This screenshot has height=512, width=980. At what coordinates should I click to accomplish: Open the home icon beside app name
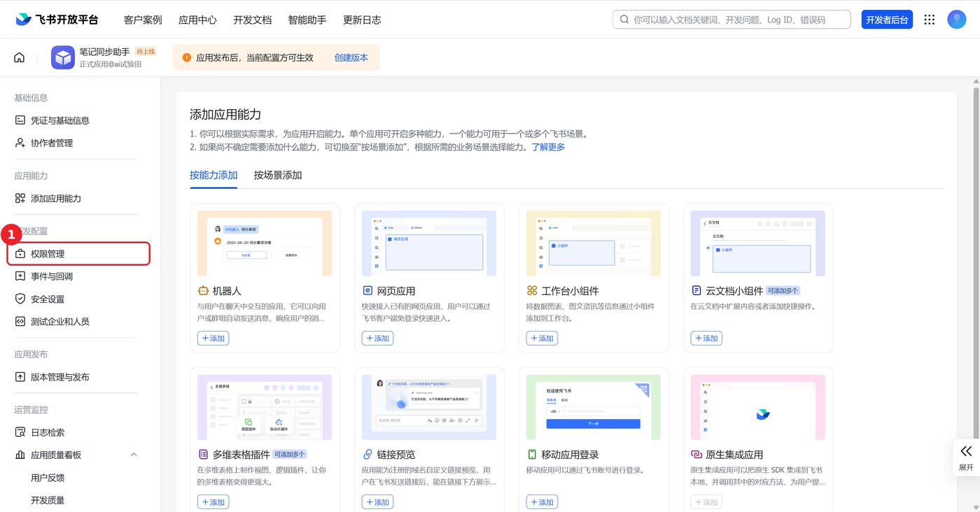click(x=20, y=57)
